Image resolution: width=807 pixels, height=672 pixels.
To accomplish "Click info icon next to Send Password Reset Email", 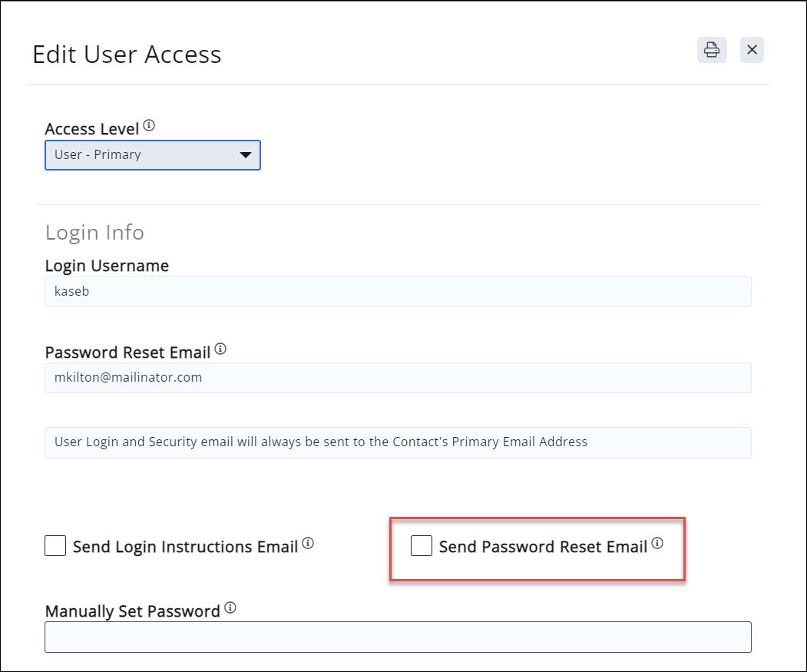I will (x=657, y=544).
